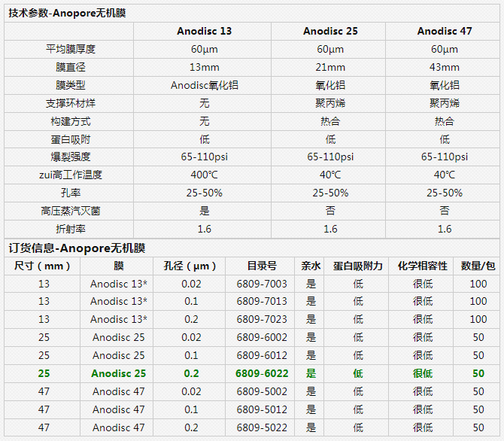Viewport: 504px width, 441px height.
Task: Select catalog number 6809-7023
Action: pos(262,319)
